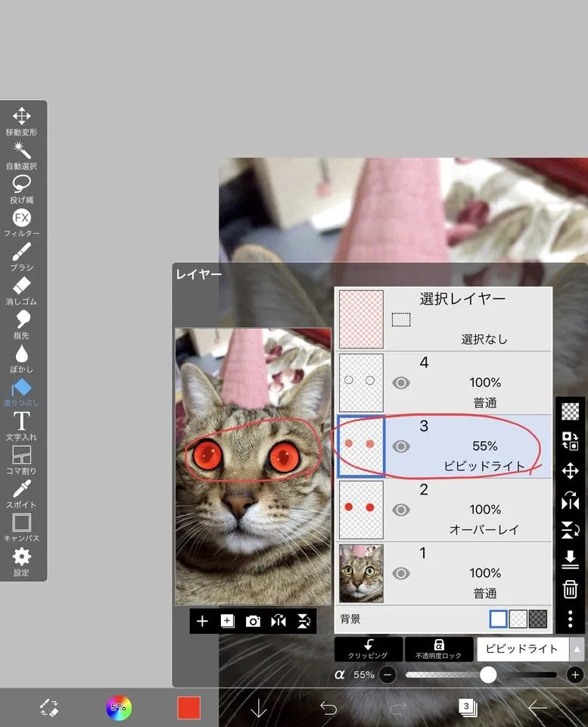Click layer 2 blend mode オーバーレイ text

click(x=484, y=529)
